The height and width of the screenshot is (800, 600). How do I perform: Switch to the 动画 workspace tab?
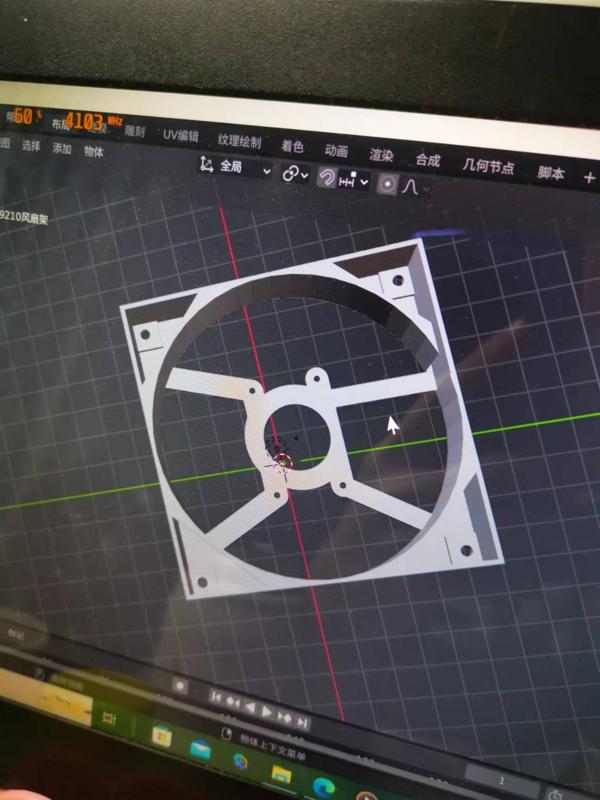tap(336, 151)
